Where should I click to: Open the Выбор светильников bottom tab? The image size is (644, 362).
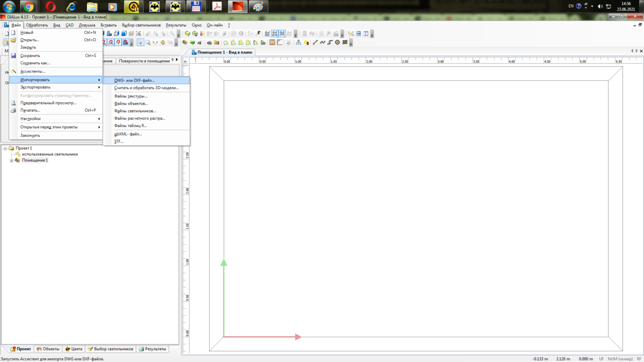tap(110, 349)
